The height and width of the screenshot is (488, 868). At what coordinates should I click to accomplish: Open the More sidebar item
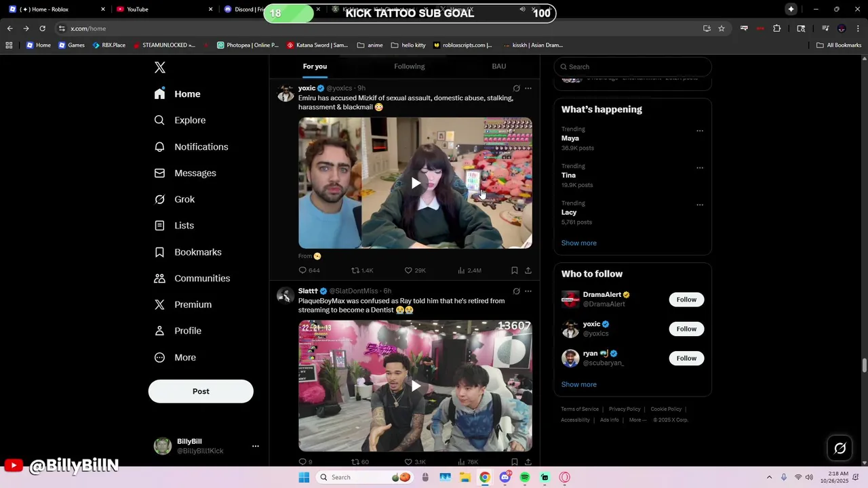point(175,357)
